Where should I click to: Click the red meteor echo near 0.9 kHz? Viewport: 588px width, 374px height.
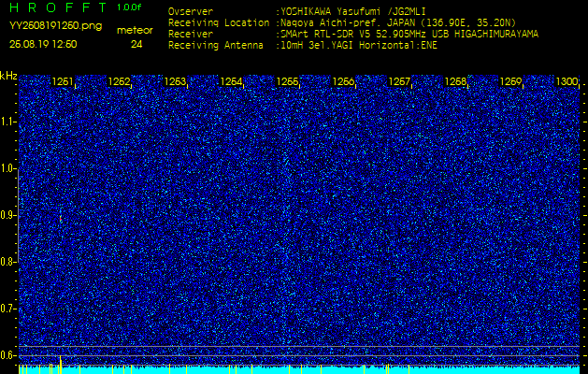(61, 217)
